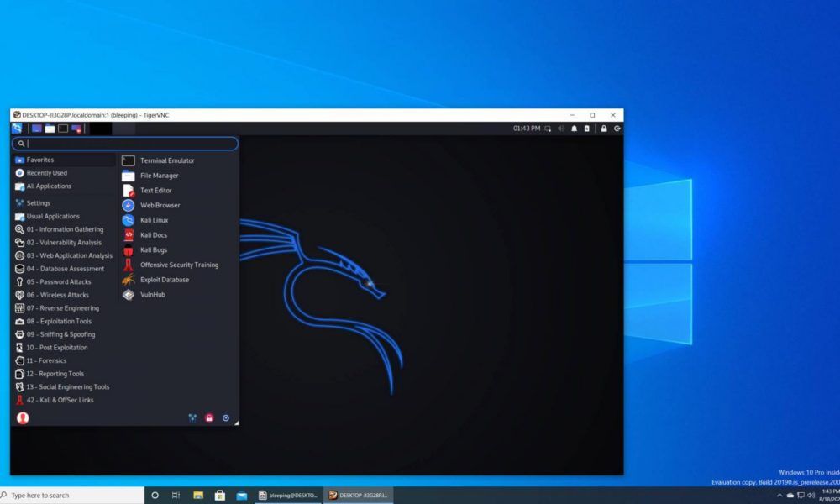
Task: Open File Explorer on Windows taskbar
Action: [198, 496]
